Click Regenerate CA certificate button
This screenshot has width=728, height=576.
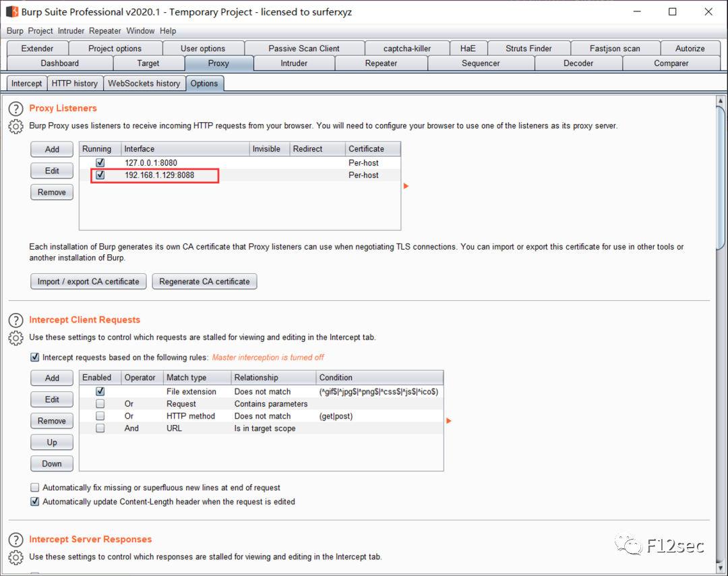click(x=204, y=281)
